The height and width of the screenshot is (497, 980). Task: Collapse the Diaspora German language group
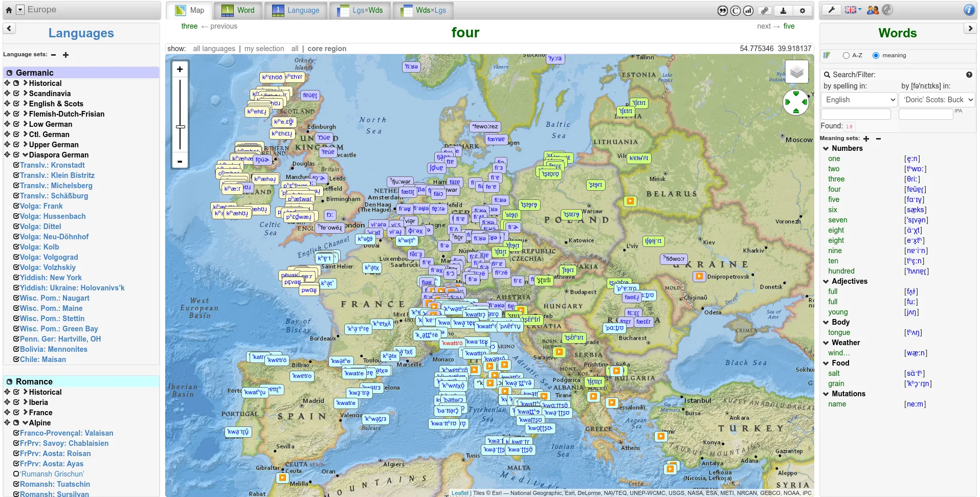[25, 155]
